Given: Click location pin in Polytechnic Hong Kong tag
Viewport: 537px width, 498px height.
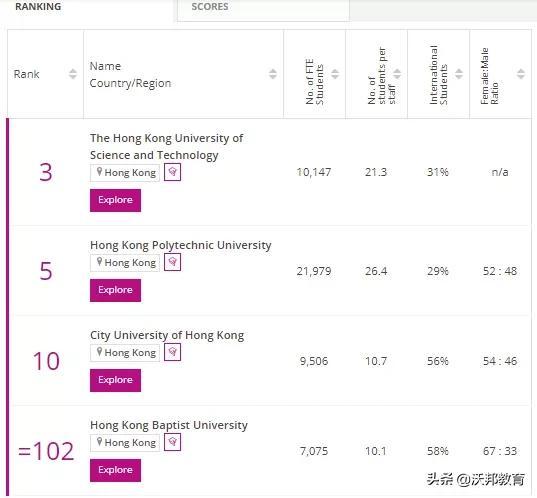Looking at the screenshot, I should click(x=99, y=262).
